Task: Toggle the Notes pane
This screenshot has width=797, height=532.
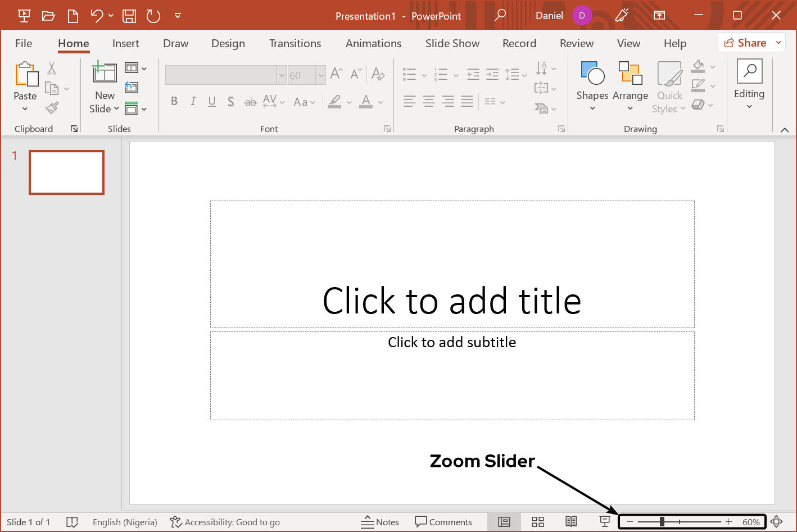Action: pos(380,522)
